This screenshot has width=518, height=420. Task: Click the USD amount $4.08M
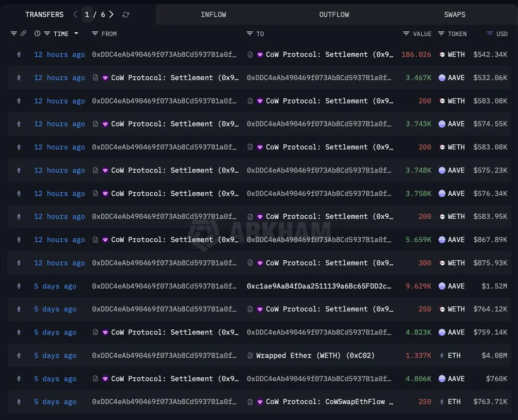click(x=494, y=356)
